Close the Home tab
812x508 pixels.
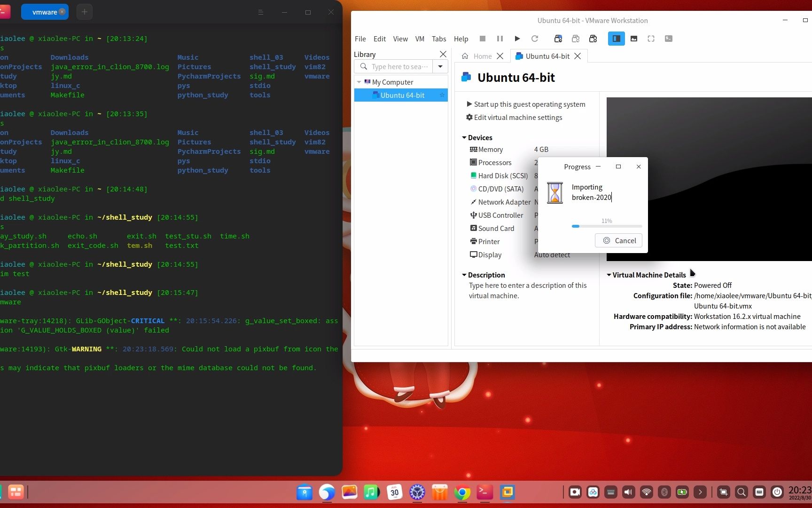tap(500, 56)
